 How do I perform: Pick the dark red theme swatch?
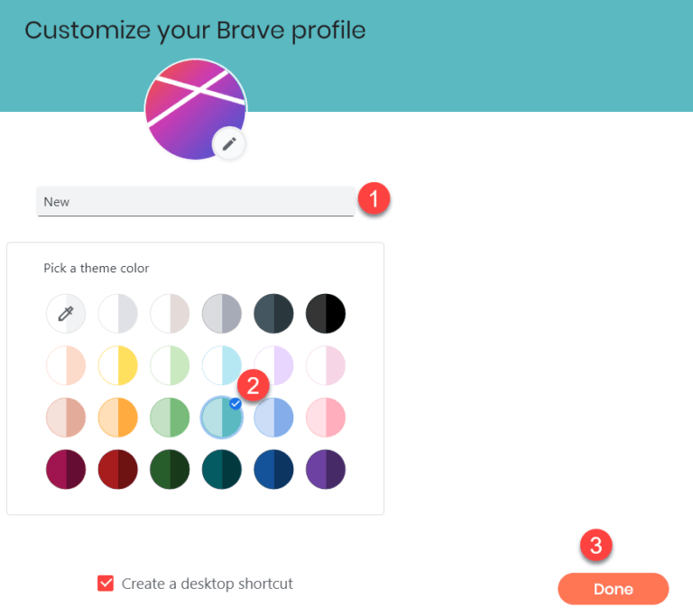coord(118,469)
